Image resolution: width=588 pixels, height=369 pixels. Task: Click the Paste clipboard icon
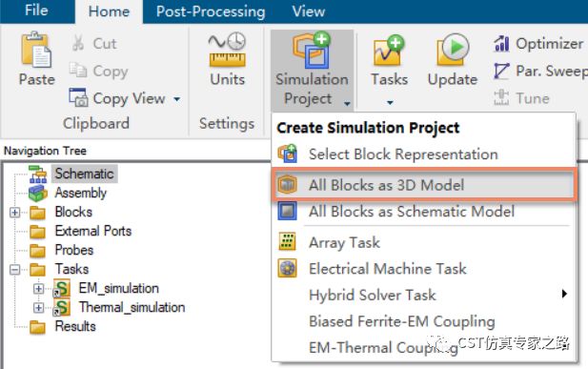point(36,51)
